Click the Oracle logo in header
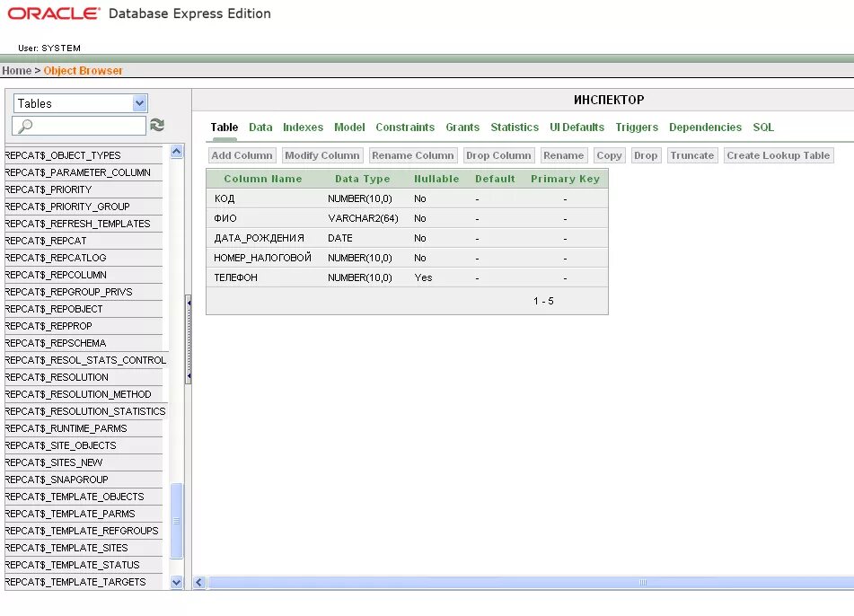The width and height of the screenshot is (854, 616). 53,13
